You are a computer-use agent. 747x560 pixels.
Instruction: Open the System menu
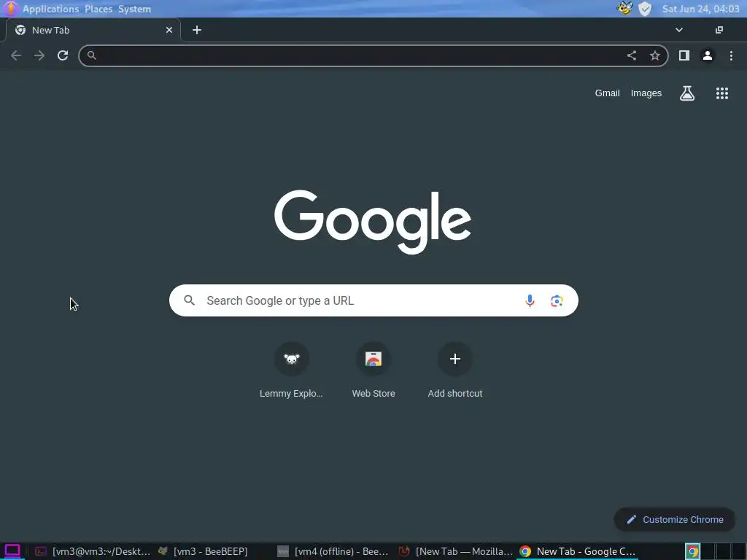click(135, 9)
